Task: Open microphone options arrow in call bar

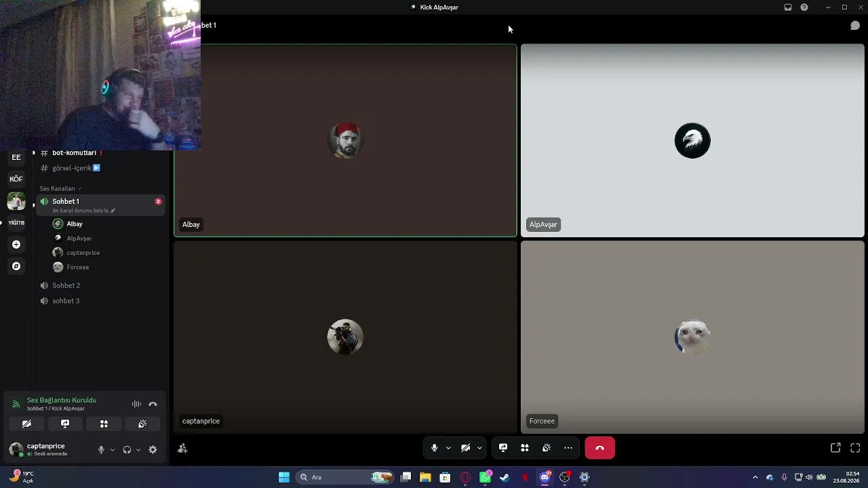Action: (448, 448)
